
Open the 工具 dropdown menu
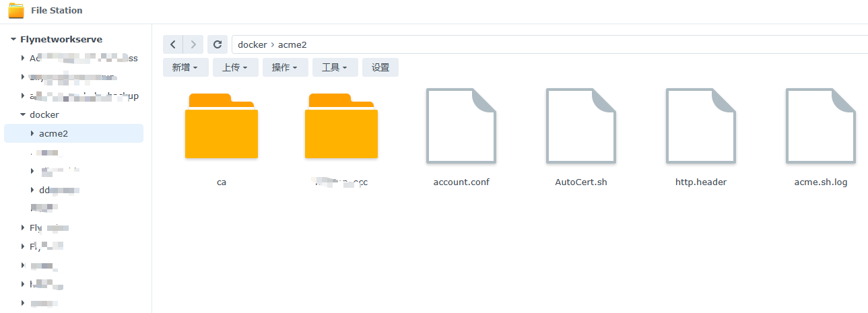pos(335,67)
